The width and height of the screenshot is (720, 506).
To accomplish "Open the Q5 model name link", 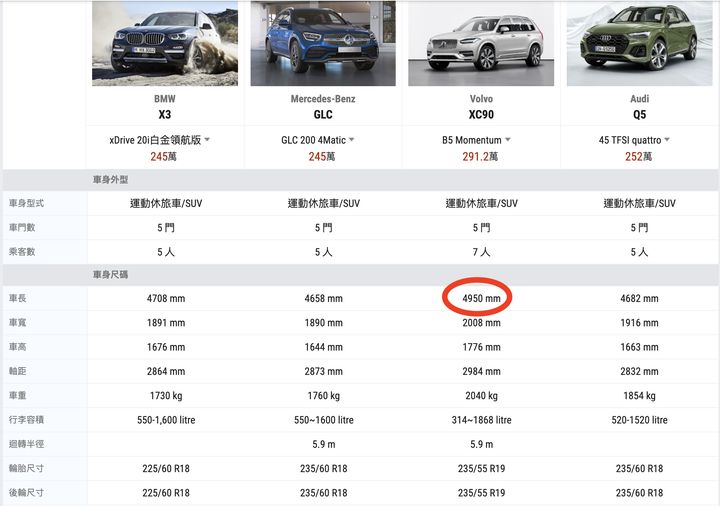I will coord(639,114).
